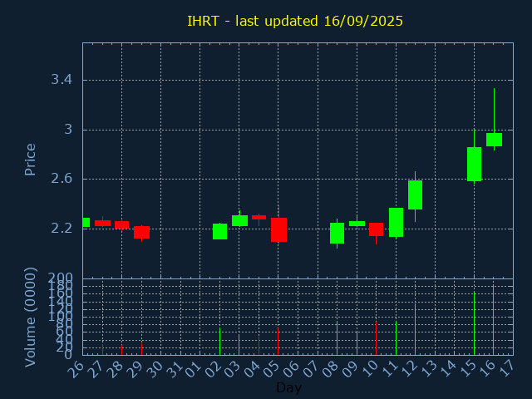Select the large red candlestick for day 05
This screenshot has height=399, width=532.
tap(278, 229)
